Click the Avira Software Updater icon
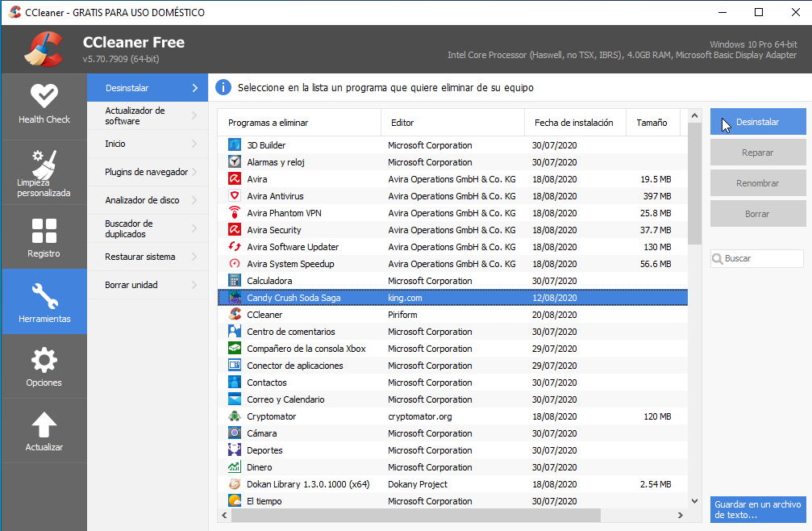The width and height of the screenshot is (812, 531). coord(235,247)
